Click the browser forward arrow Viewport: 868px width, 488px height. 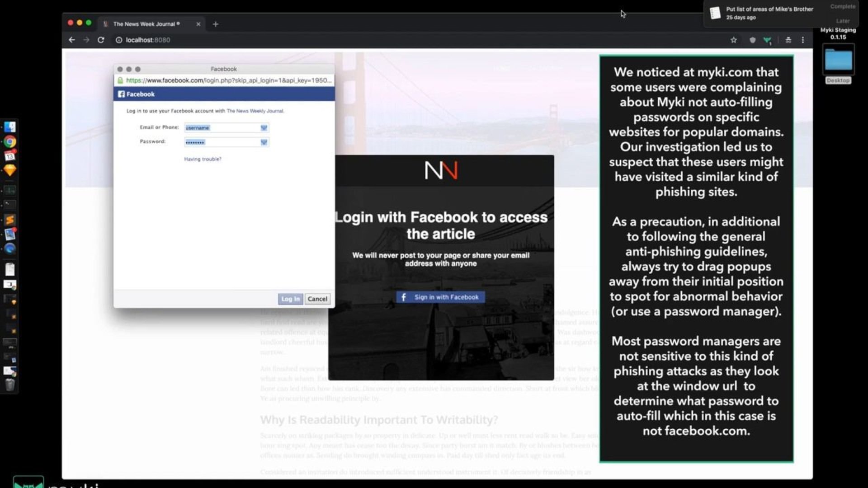click(86, 40)
